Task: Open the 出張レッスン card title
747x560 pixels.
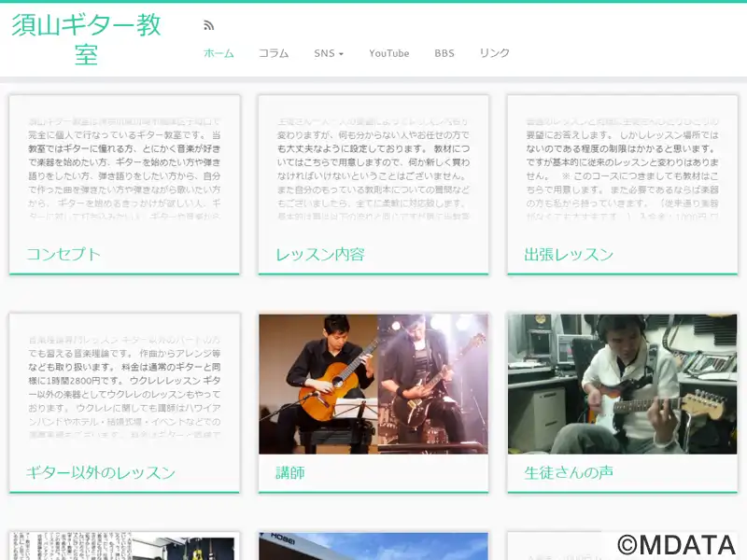Action: click(569, 254)
